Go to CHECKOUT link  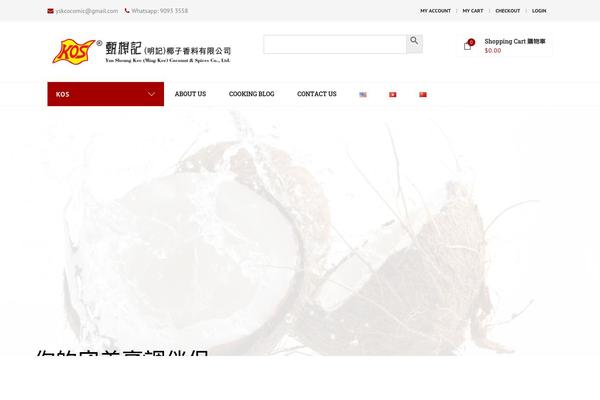508,11
